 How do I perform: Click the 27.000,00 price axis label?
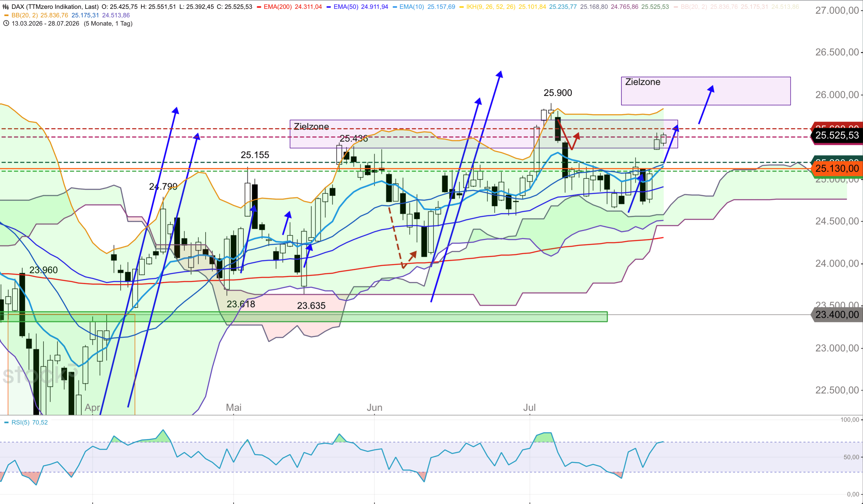click(x=837, y=11)
